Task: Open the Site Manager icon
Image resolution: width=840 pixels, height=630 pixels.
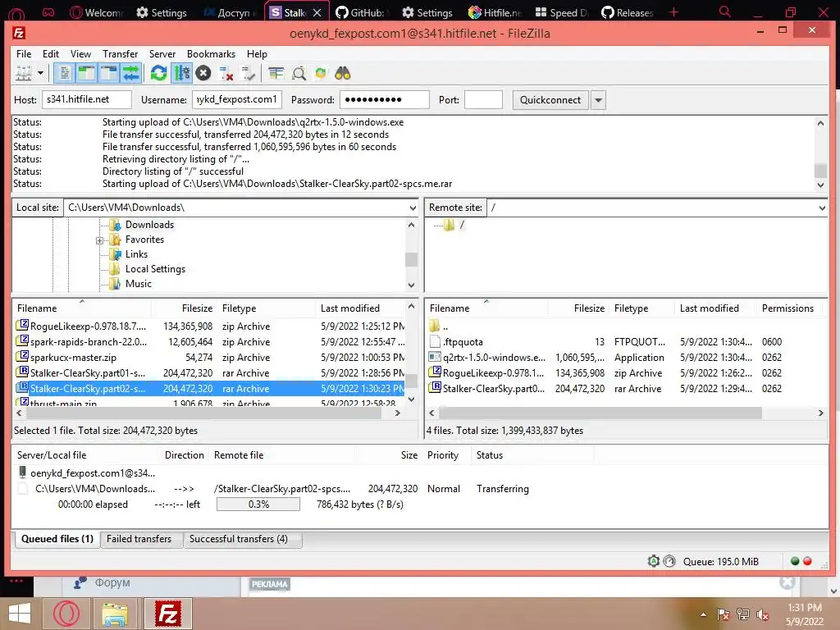Action: click(x=24, y=73)
